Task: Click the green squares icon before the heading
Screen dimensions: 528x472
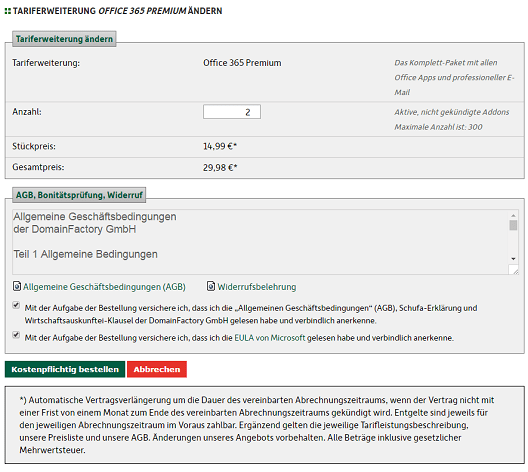Action: [8, 11]
